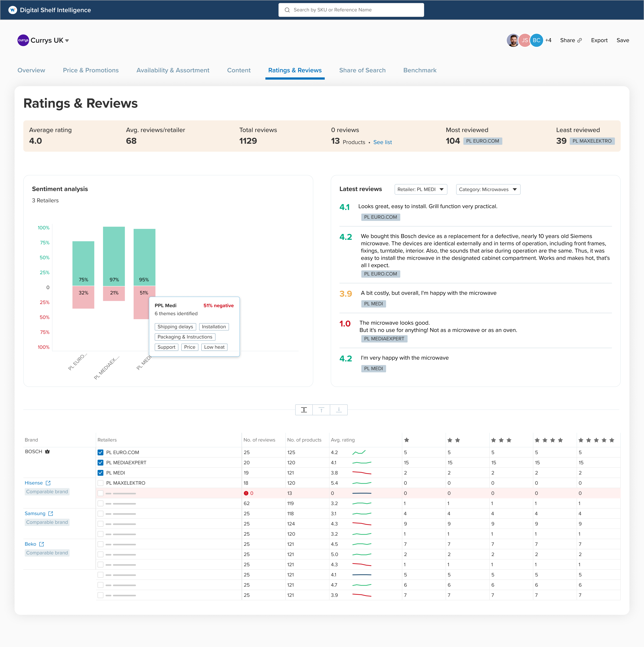Image resolution: width=644 pixels, height=647 pixels.
Task: Click the Share link icon
Action: pos(579,40)
